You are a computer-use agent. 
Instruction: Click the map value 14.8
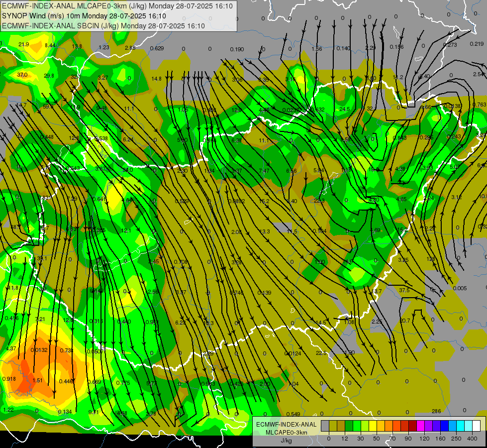click(x=157, y=79)
